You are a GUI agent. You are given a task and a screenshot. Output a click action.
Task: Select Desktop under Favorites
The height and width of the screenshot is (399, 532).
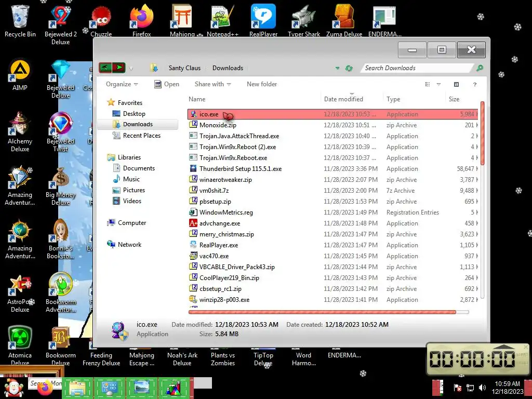[x=134, y=114]
